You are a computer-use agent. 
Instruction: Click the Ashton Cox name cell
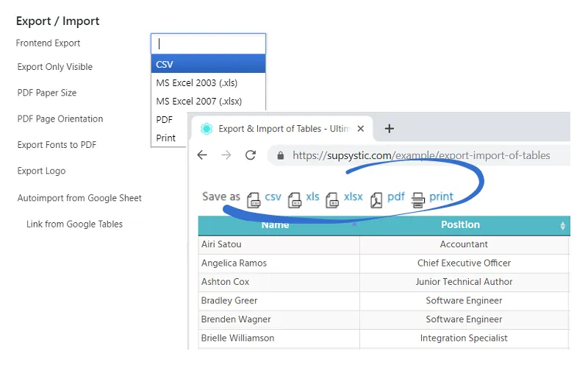[279, 282]
